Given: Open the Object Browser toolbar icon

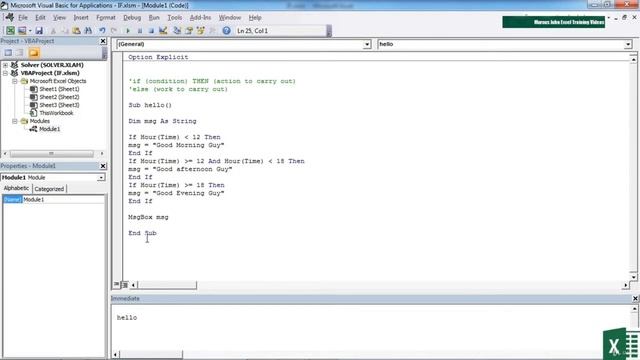Looking at the screenshot, I should (201, 31).
